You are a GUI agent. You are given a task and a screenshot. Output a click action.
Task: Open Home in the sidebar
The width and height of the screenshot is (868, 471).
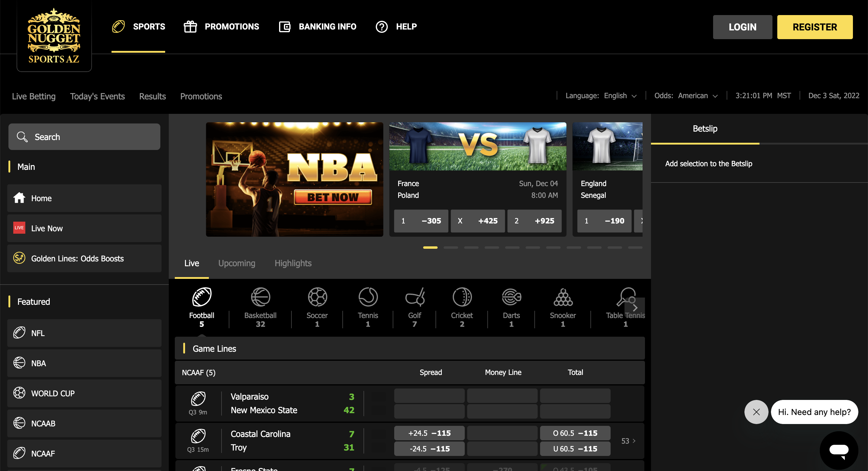point(84,198)
